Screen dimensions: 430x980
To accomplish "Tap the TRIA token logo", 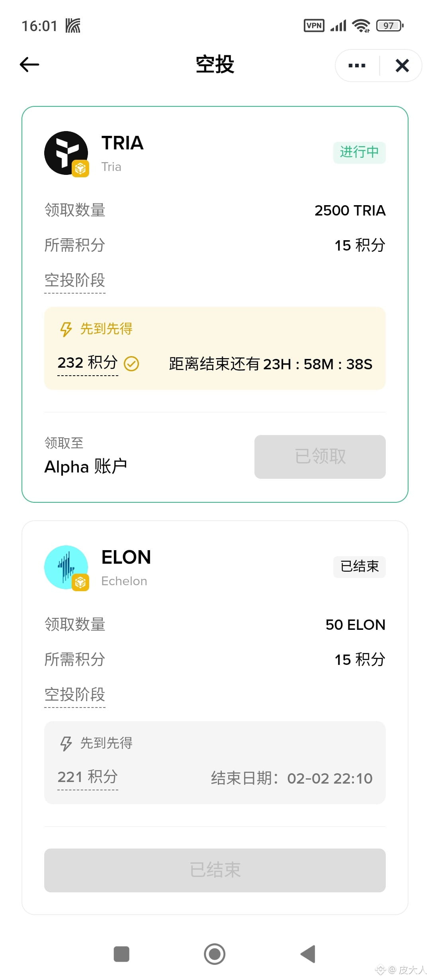I will 66,153.
